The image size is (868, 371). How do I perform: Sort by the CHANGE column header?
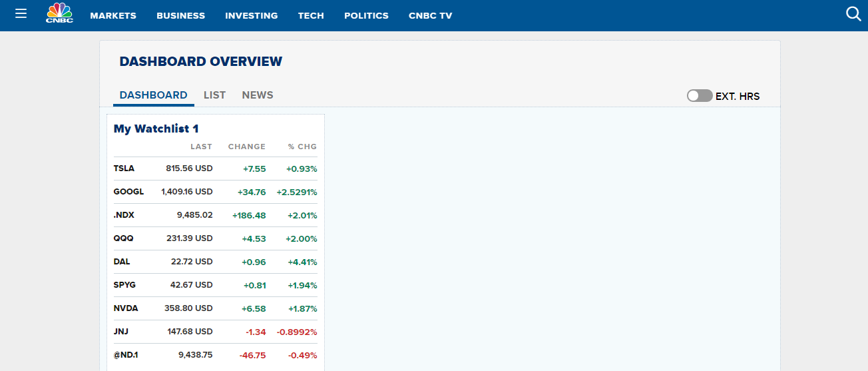click(247, 147)
